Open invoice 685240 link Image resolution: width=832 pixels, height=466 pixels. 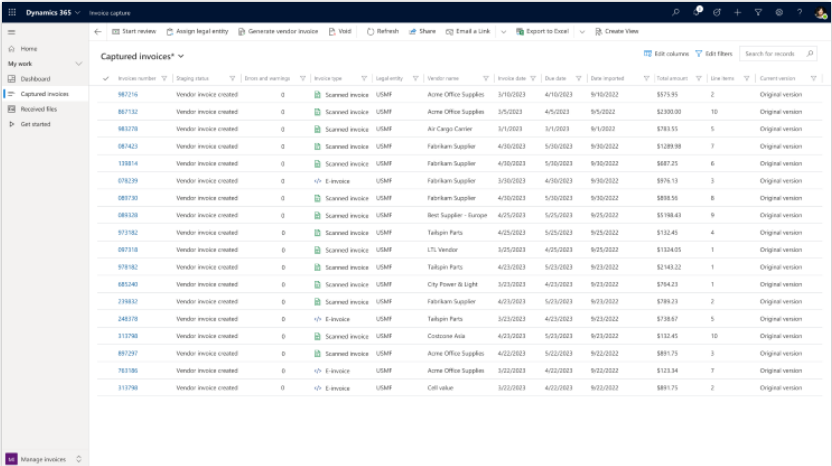tap(127, 284)
